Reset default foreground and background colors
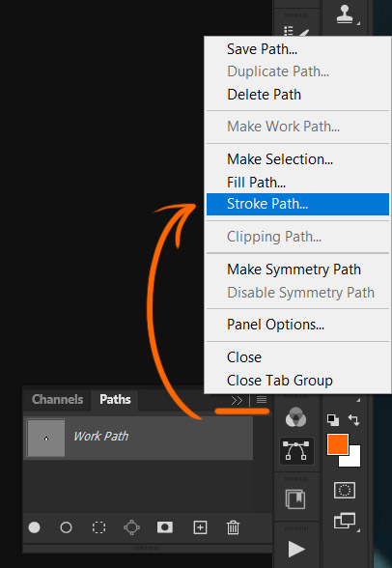The width and height of the screenshot is (392, 568). [x=333, y=420]
